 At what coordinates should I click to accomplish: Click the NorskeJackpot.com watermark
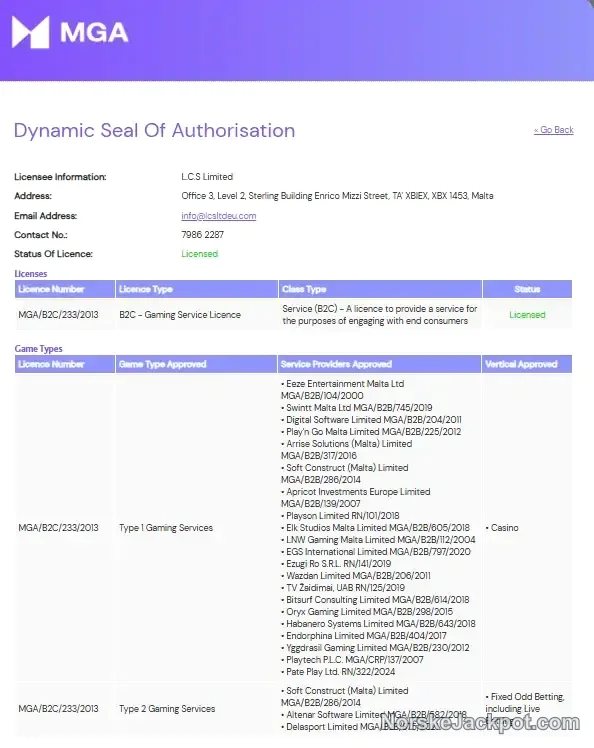click(480, 723)
